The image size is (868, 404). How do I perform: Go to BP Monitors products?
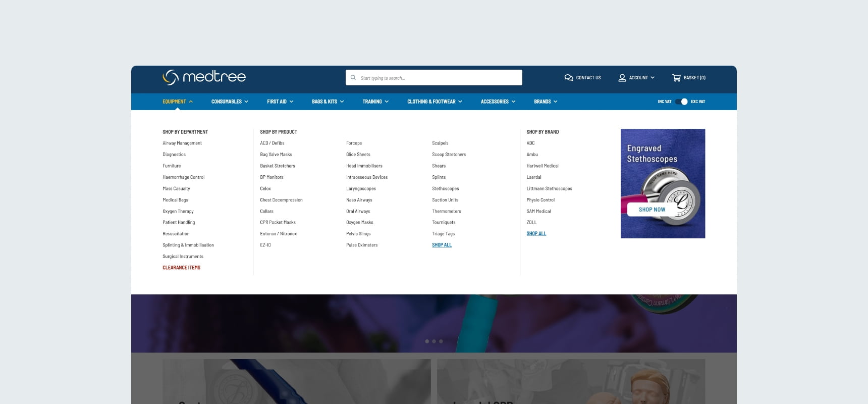tap(272, 177)
